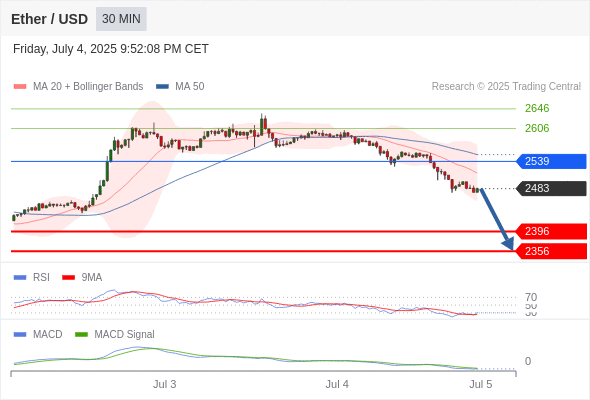Click the 30 MIN timeframe badge
590x400 pixels.
point(121,19)
